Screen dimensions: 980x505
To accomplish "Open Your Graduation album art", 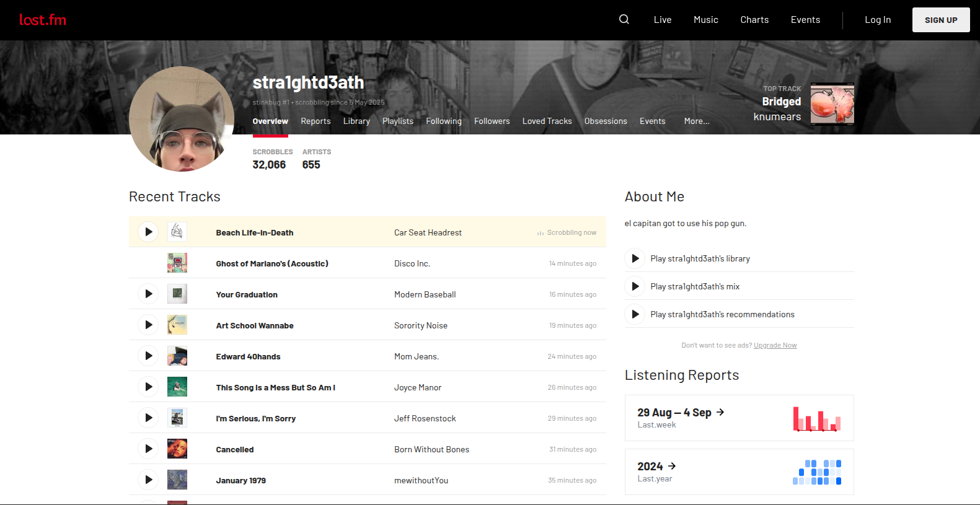I will point(177,294).
